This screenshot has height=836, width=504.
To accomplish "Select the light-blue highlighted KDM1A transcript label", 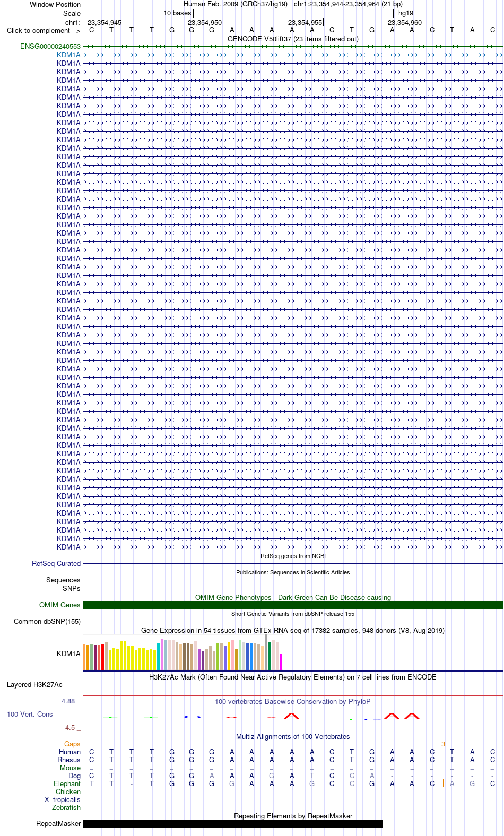I will point(68,55).
